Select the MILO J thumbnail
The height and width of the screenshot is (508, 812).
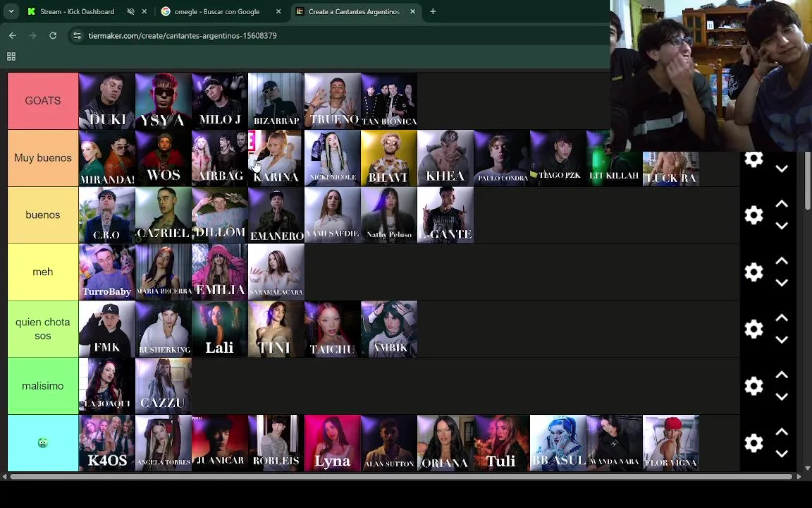(220, 101)
